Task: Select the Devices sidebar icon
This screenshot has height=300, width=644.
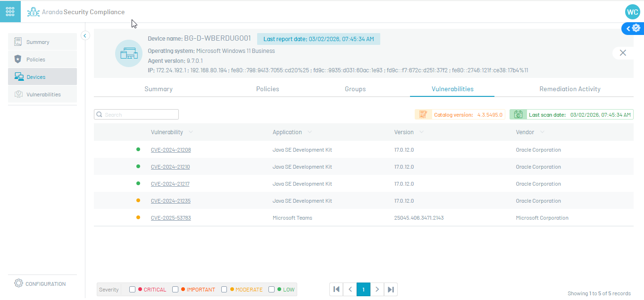Action: click(19, 77)
